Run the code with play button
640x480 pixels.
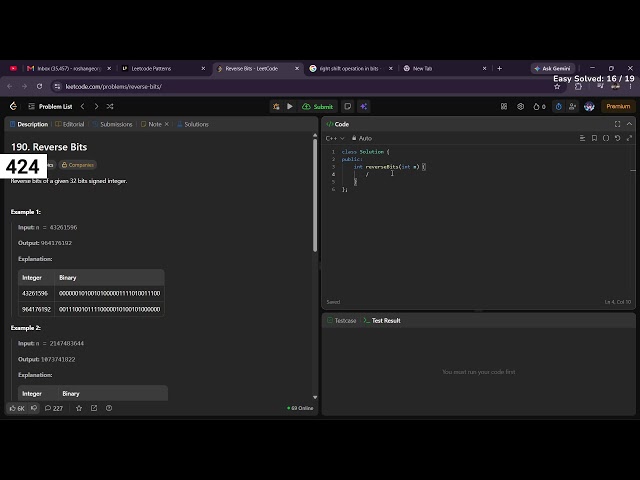(x=290, y=107)
